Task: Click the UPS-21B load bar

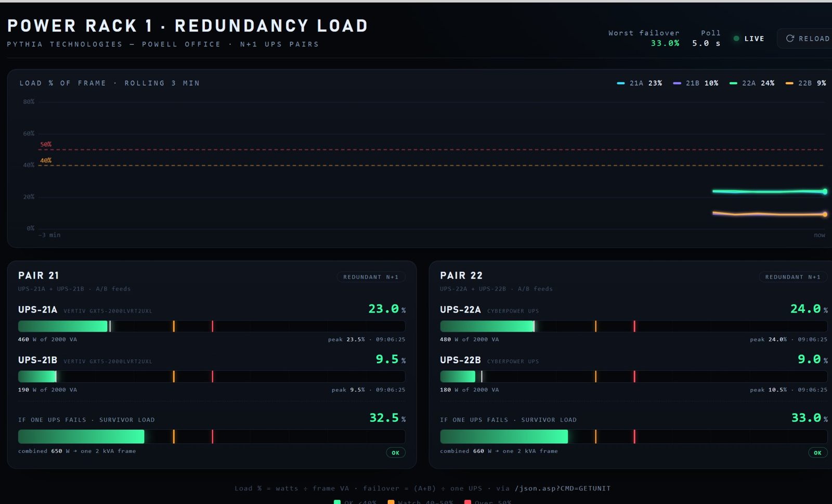Action: click(212, 377)
